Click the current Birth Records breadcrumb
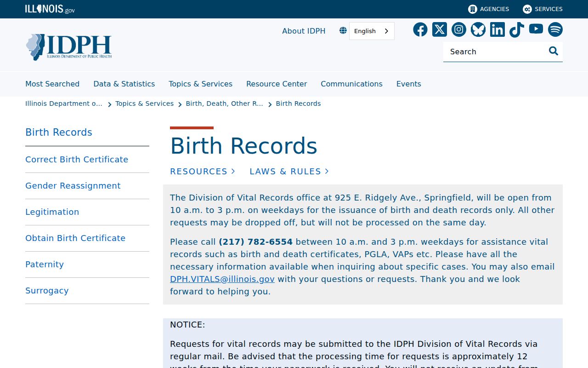 coord(298,103)
